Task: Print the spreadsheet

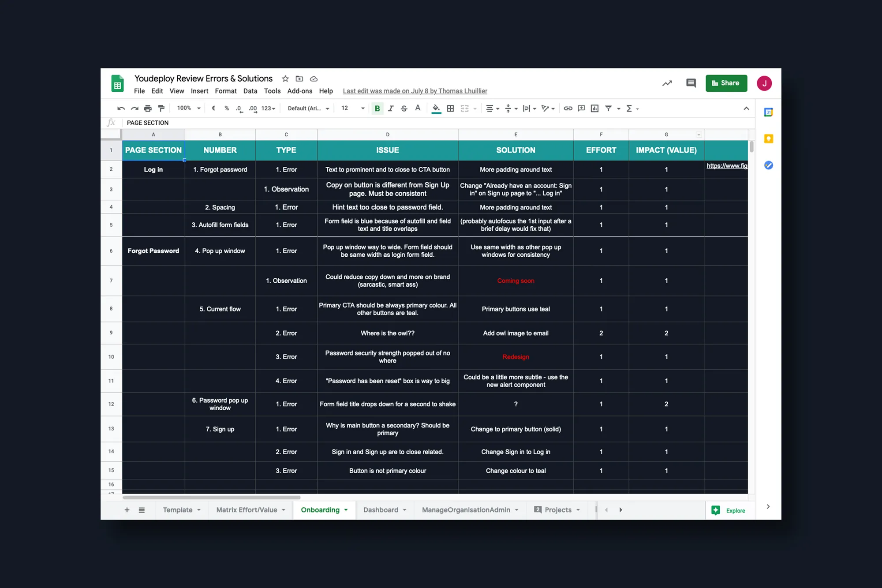Action: 148,109
